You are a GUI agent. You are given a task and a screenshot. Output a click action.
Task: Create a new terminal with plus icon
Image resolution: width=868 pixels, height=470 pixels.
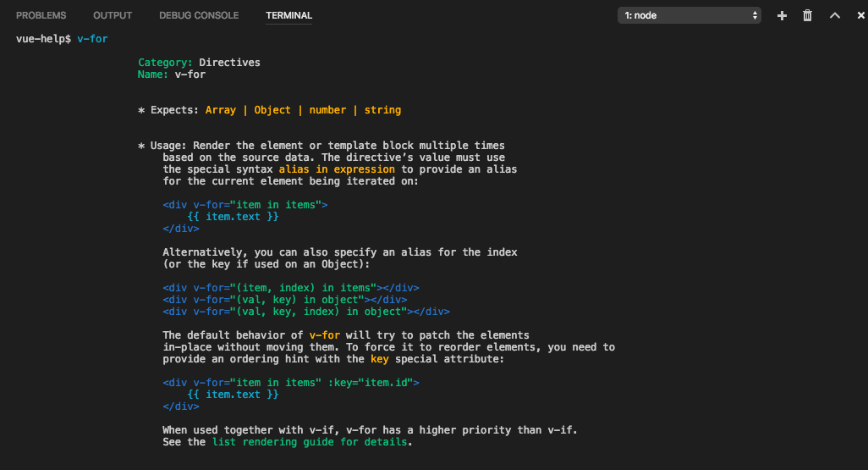pos(782,15)
